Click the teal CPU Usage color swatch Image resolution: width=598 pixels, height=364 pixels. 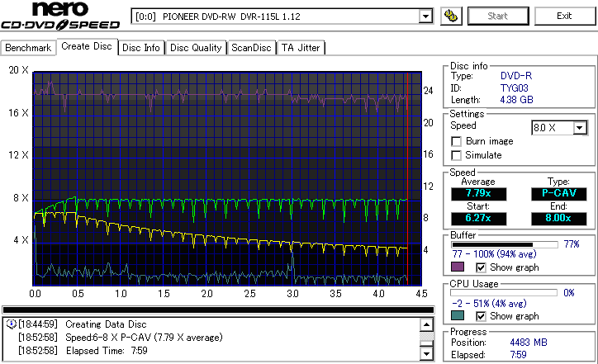[x=458, y=316]
